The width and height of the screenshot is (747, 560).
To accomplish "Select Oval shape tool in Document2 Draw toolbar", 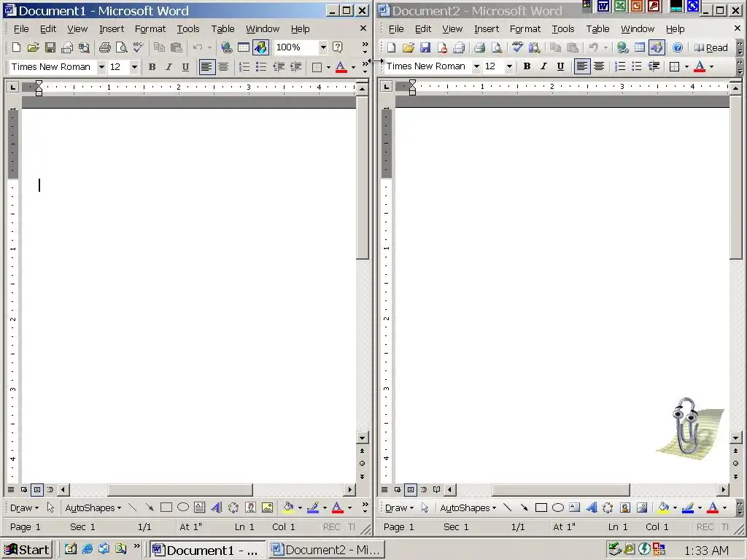I will tap(558, 507).
